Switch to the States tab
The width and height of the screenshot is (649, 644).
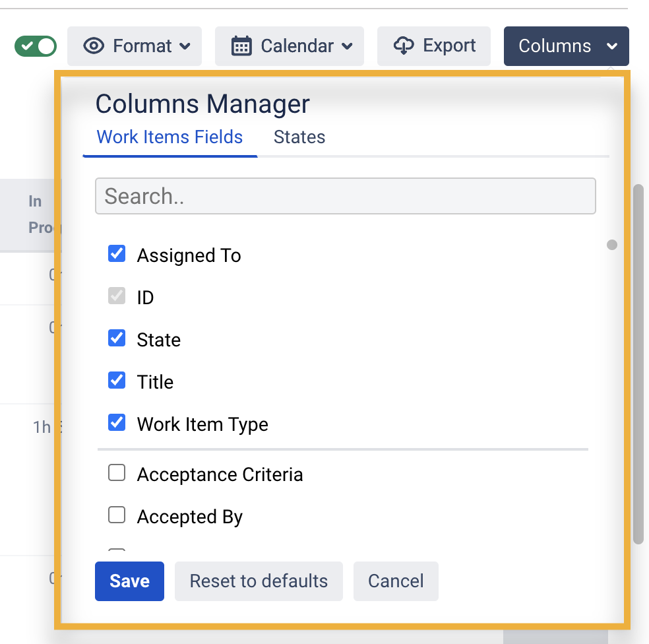pos(299,137)
